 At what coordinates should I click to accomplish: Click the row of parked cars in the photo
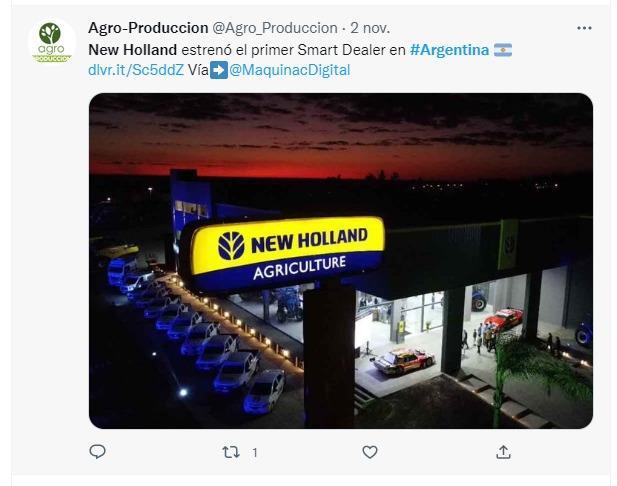(201, 338)
